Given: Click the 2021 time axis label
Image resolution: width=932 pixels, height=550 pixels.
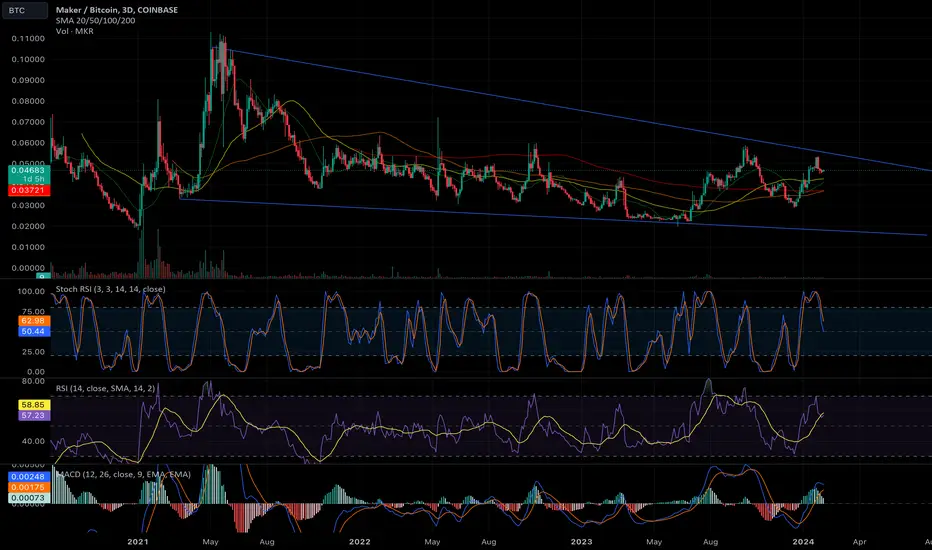Looking at the screenshot, I should 138,542.
